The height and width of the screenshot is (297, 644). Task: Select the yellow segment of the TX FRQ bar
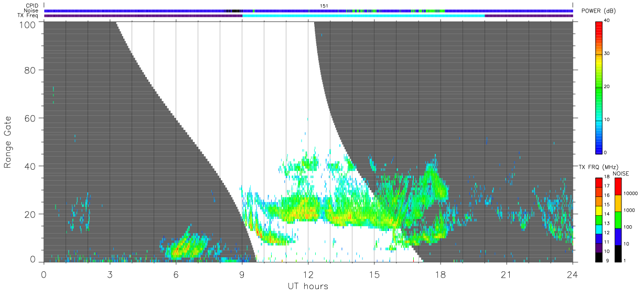tap(599, 210)
